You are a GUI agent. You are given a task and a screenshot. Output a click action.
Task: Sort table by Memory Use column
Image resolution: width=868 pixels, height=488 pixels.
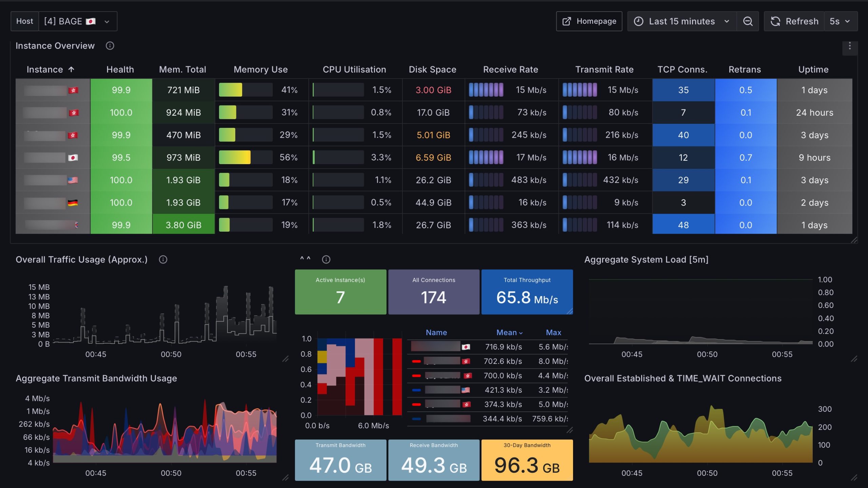(261, 70)
